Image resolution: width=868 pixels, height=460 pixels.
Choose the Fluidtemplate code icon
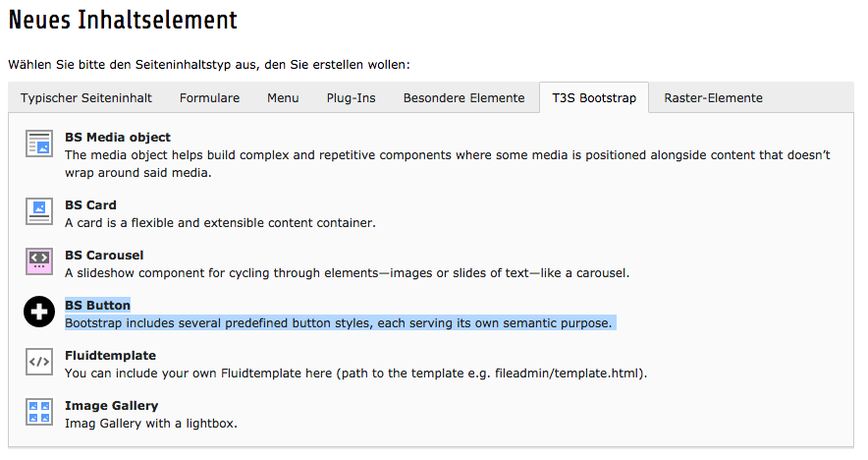(39, 362)
